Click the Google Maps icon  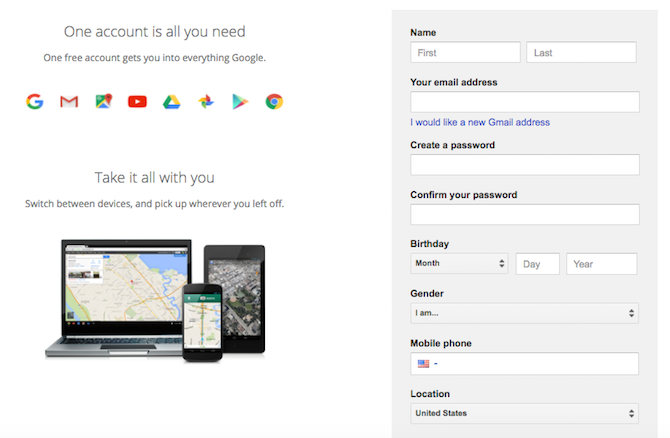pyautogui.click(x=103, y=101)
